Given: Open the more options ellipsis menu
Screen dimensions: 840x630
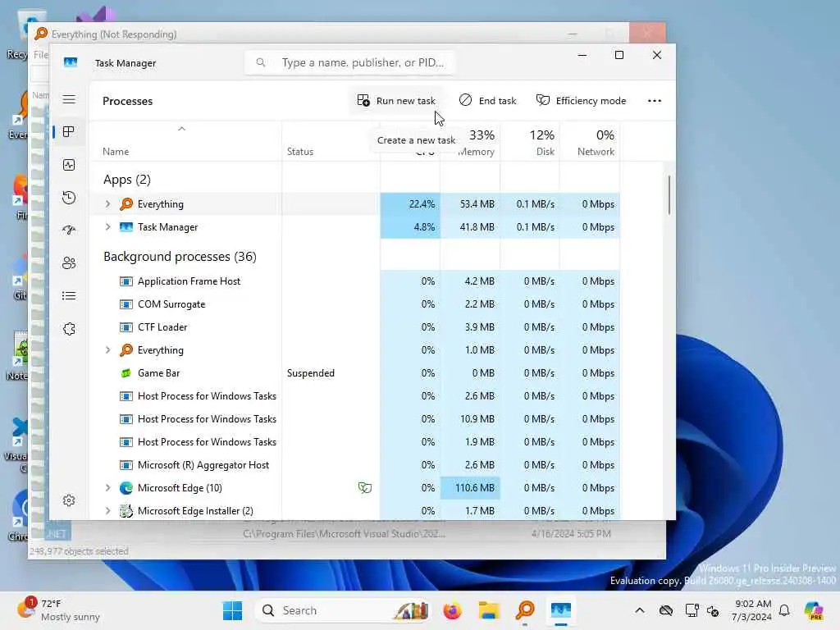Looking at the screenshot, I should [x=654, y=101].
